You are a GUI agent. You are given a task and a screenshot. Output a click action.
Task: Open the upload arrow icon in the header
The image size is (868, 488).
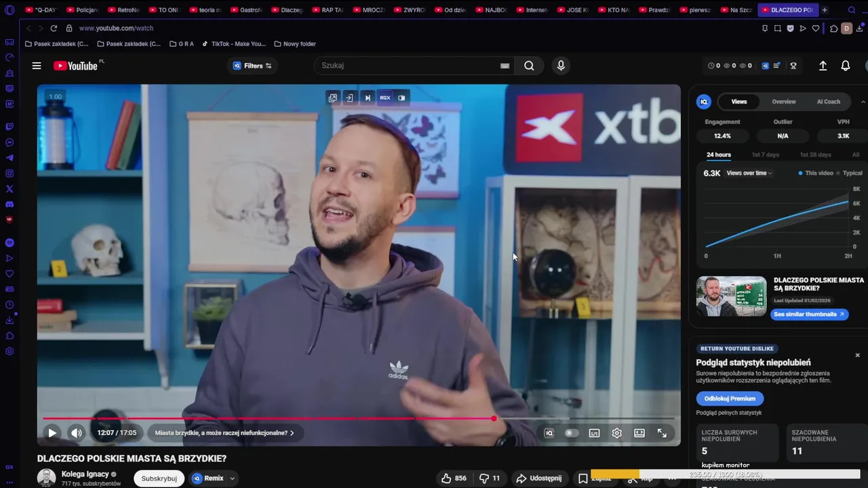[823, 66]
